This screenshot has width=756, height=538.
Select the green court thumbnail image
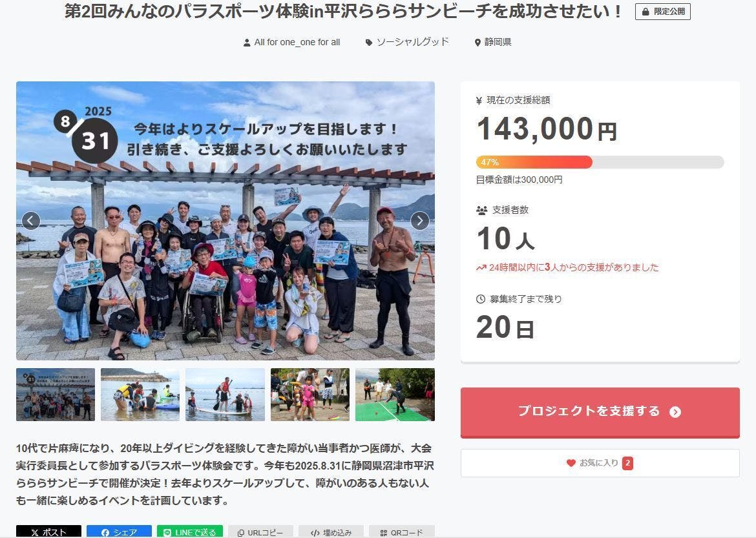tap(395, 395)
